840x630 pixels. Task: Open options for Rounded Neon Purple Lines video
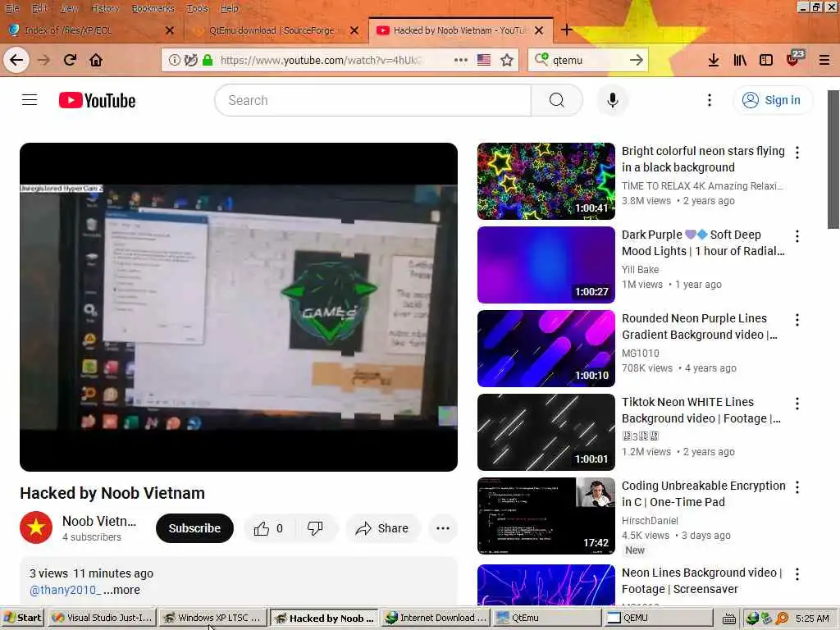[797, 320]
